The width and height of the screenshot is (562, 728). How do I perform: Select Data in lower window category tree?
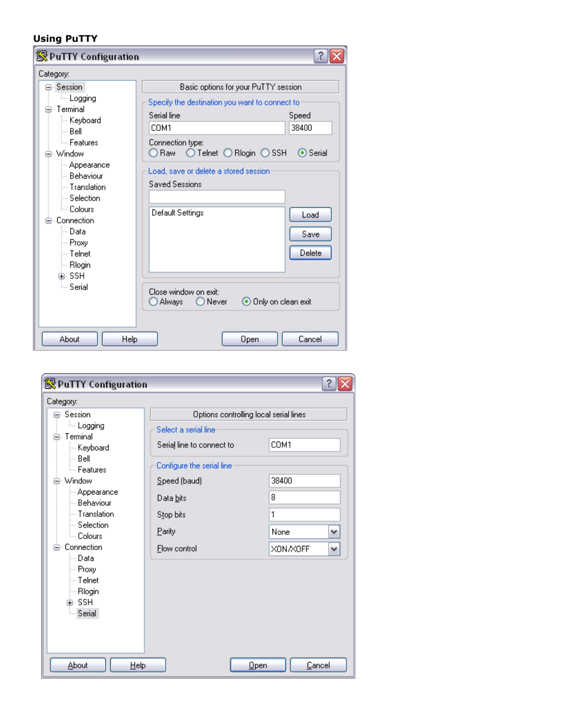click(x=85, y=558)
